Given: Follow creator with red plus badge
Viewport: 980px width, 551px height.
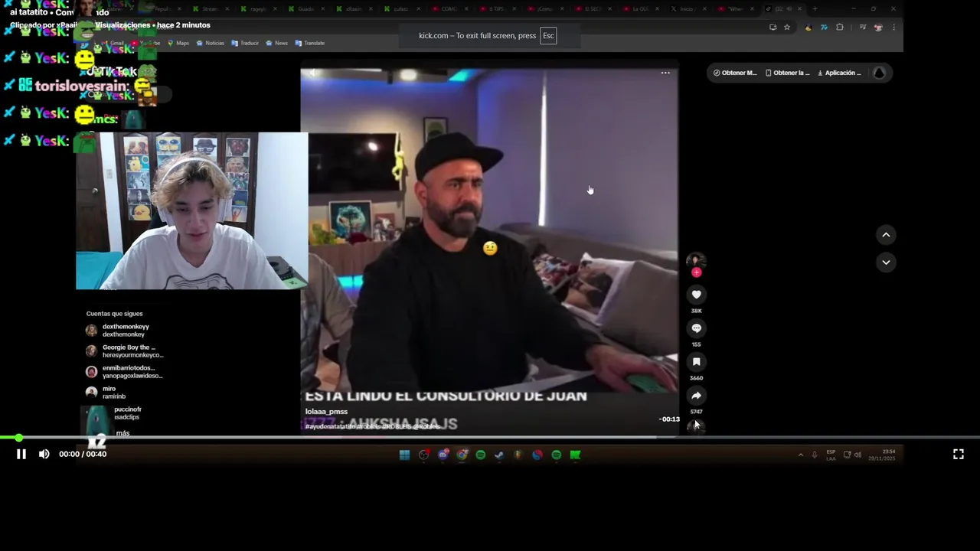Looking at the screenshot, I should [x=696, y=272].
